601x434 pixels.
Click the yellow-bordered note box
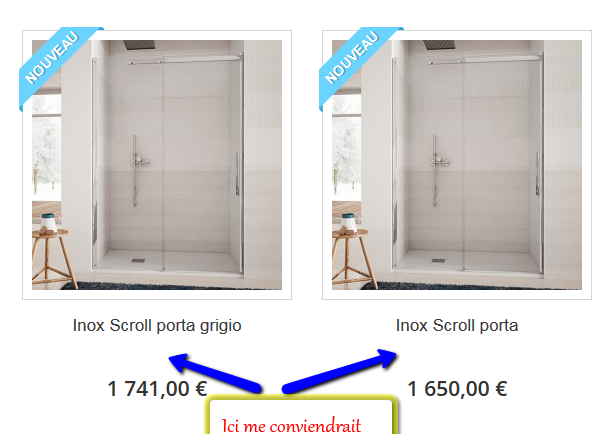[302, 416]
